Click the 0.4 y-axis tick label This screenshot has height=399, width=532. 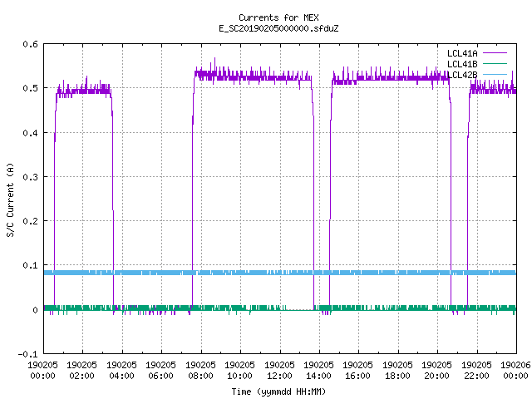tap(30, 133)
